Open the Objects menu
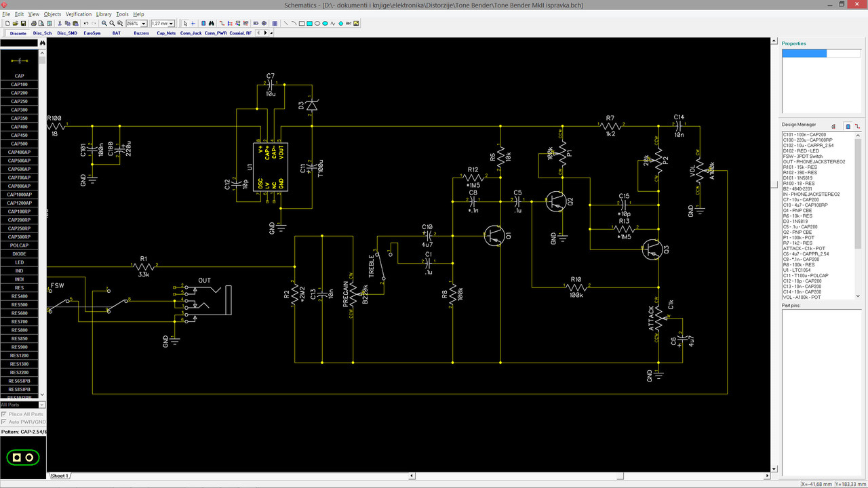Screen dimensions: 868x488 (x=52, y=14)
